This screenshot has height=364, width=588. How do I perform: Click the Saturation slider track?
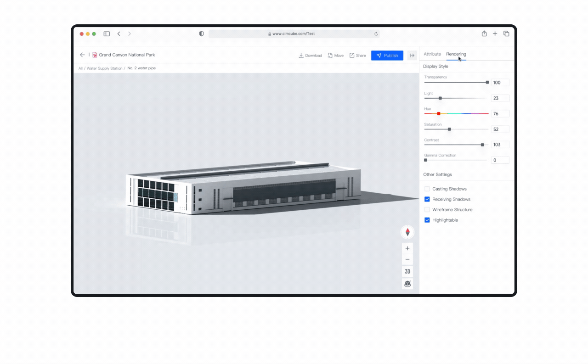pyautogui.click(x=456, y=129)
